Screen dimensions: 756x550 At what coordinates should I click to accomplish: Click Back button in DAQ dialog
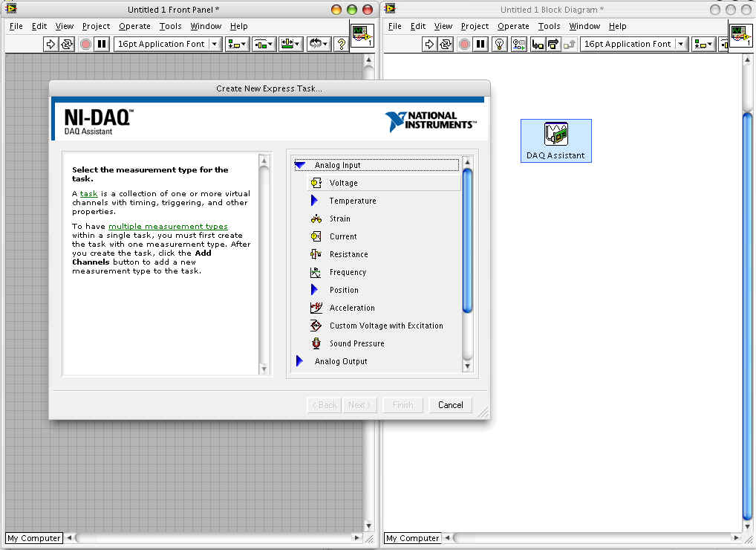[x=324, y=405]
